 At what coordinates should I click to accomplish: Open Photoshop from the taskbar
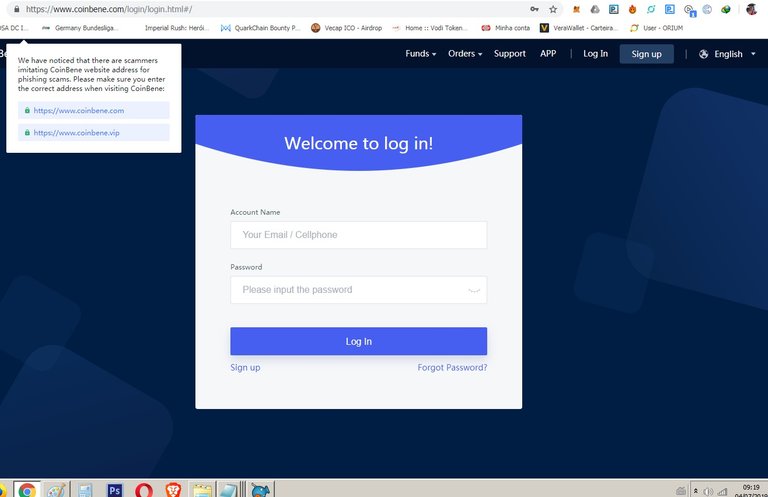(115, 490)
